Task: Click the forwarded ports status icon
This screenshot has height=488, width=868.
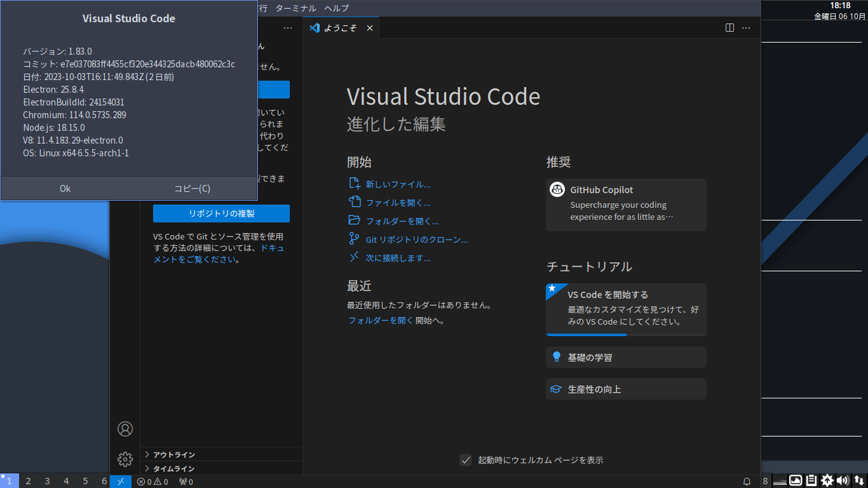Action: tap(186, 482)
